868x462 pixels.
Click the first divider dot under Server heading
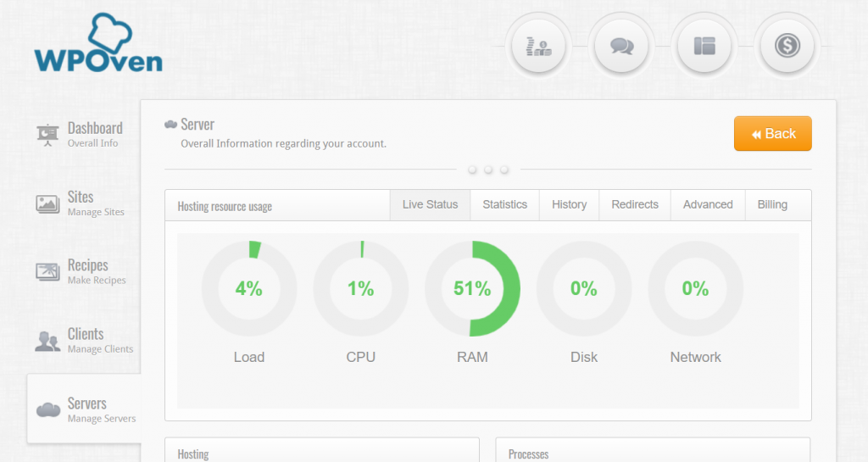pyautogui.click(x=472, y=170)
